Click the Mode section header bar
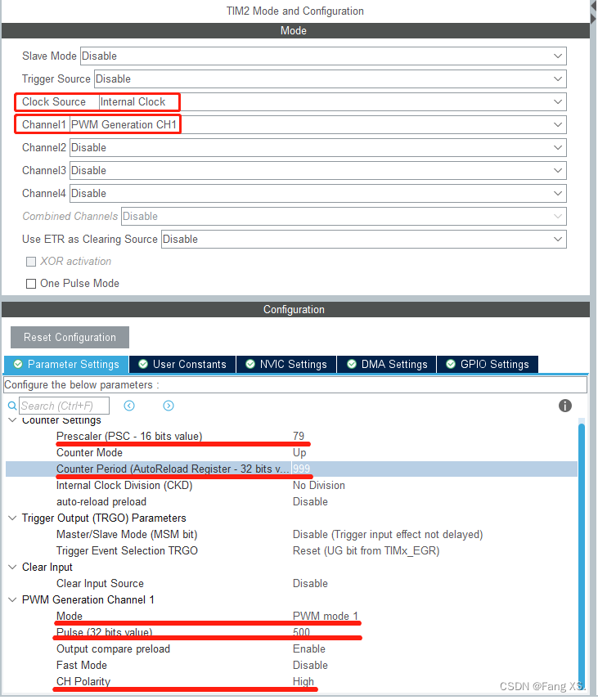The image size is (598, 700). tap(295, 31)
